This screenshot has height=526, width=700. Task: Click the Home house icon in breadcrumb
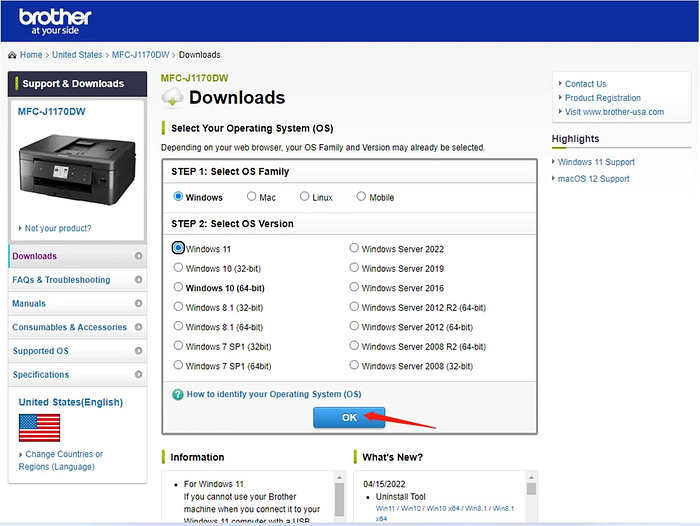click(x=12, y=55)
